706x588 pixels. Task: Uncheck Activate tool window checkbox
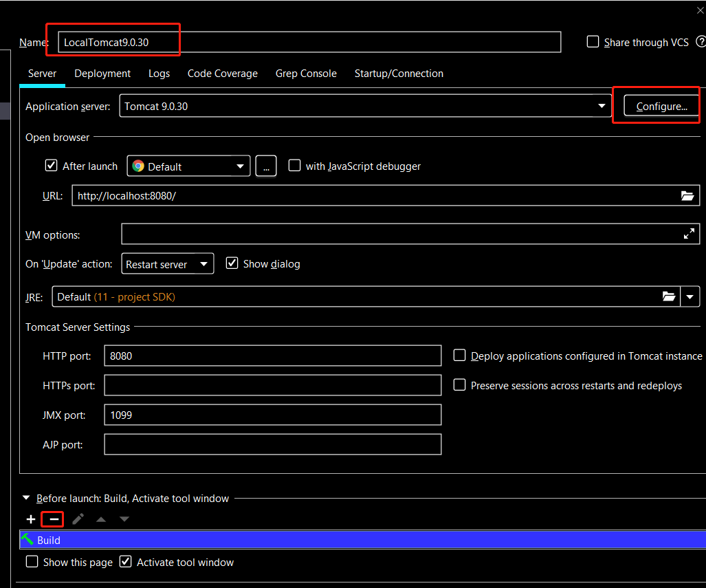click(x=126, y=562)
